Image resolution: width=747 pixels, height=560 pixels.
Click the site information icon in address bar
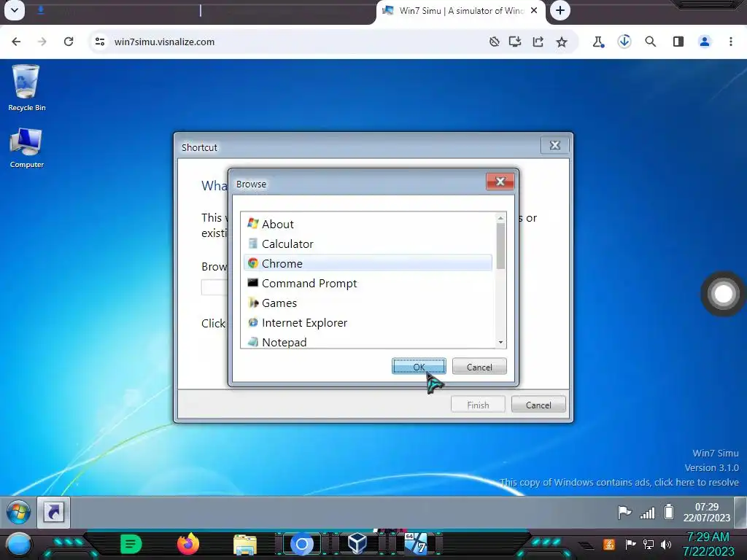tap(100, 42)
